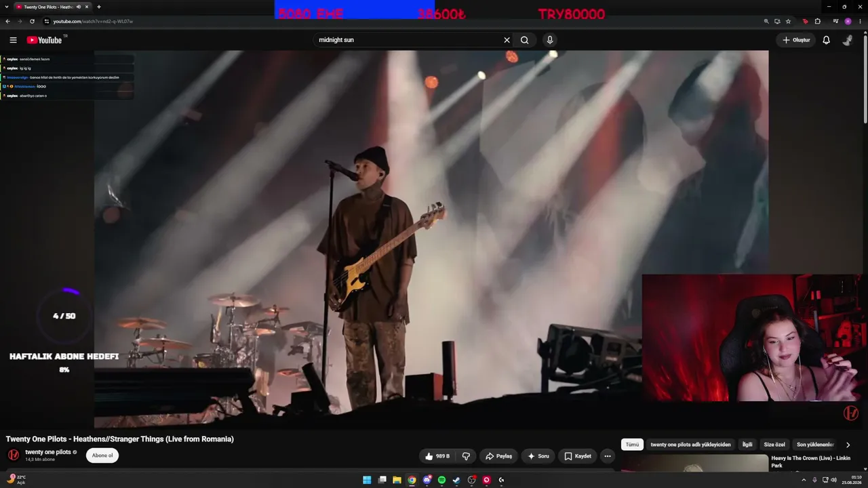Open Steam from the taskbar
868x488 pixels.
(456, 480)
